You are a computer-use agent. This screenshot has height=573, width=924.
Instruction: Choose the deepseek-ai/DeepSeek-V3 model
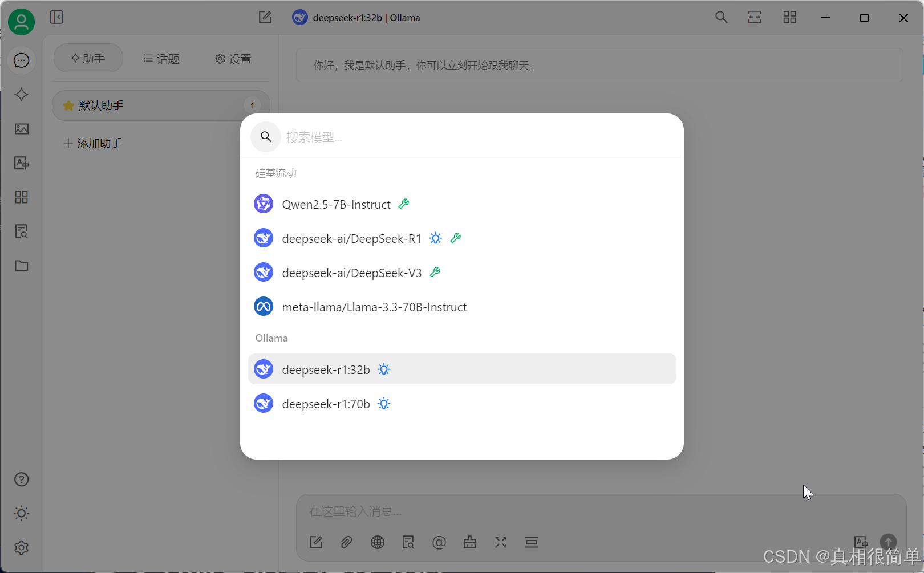click(x=462, y=273)
